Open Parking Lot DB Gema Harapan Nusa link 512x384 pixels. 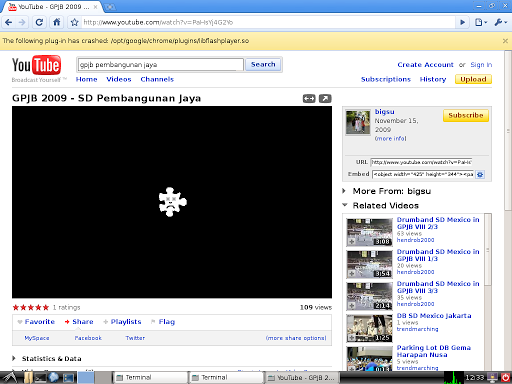[434, 351]
